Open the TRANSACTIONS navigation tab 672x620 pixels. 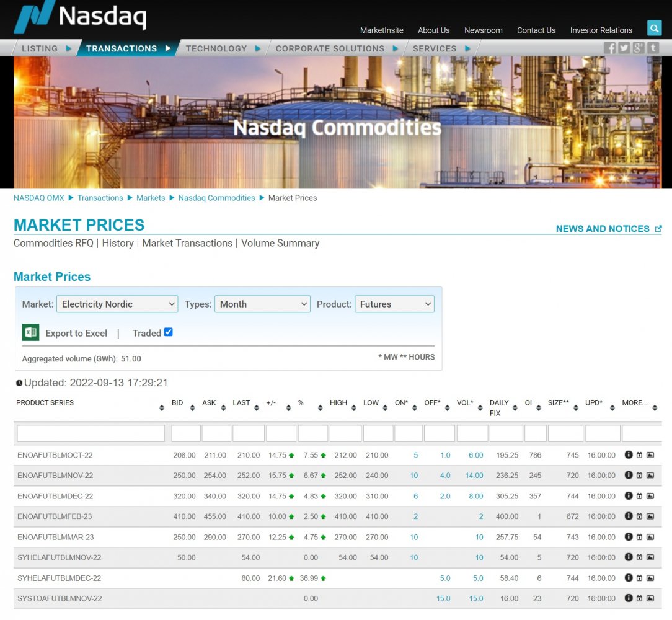click(x=128, y=48)
